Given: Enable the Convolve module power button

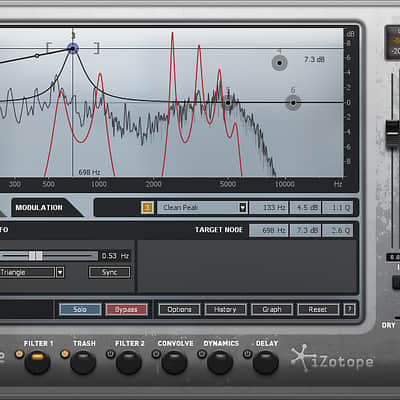Looking at the screenshot, I should coord(156,354).
